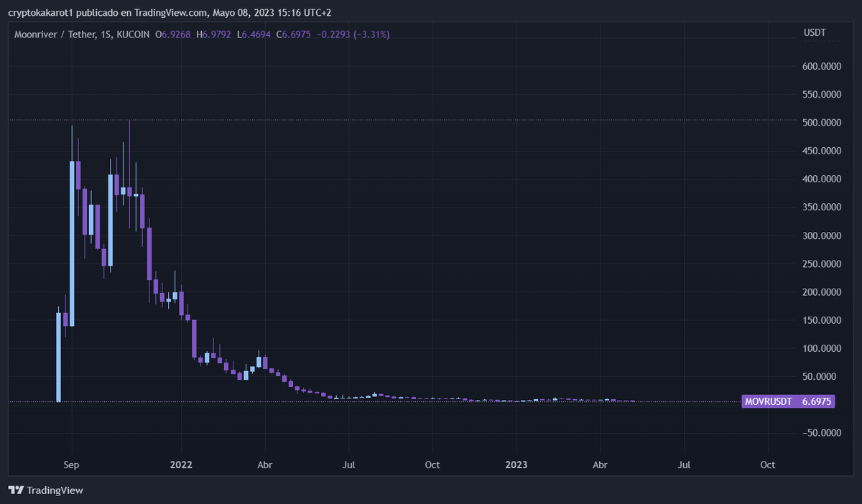Click the 2023 label on time axis

(516, 465)
